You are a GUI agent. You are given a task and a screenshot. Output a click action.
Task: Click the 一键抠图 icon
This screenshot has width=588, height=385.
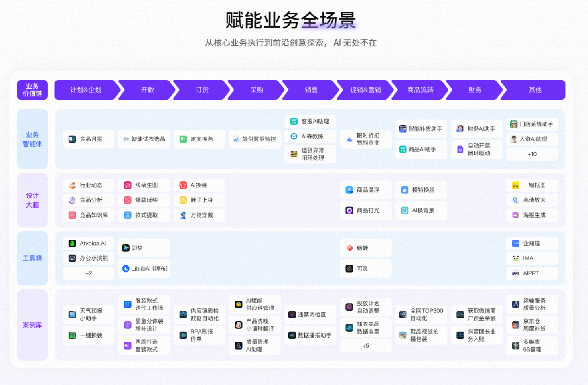(x=515, y=185)
